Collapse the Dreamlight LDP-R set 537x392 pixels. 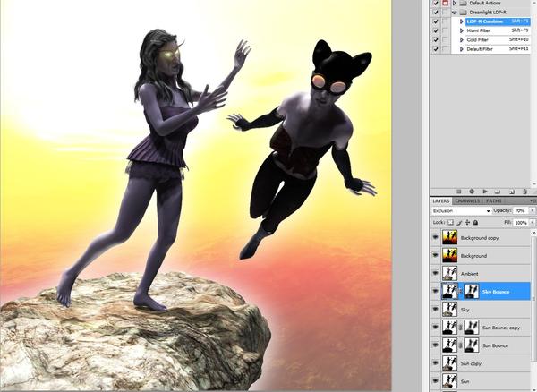(x=455, y=13)
